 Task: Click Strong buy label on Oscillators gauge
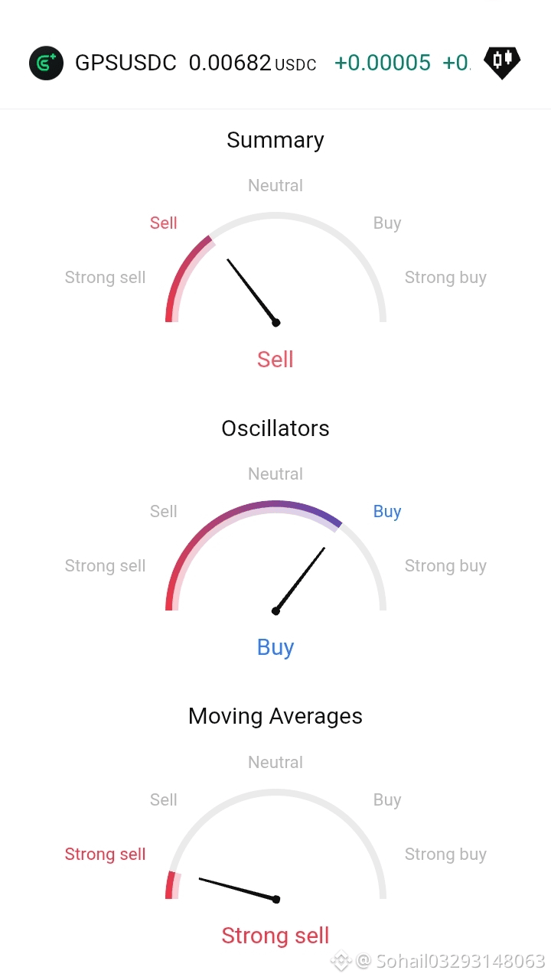tap(445, 566)
